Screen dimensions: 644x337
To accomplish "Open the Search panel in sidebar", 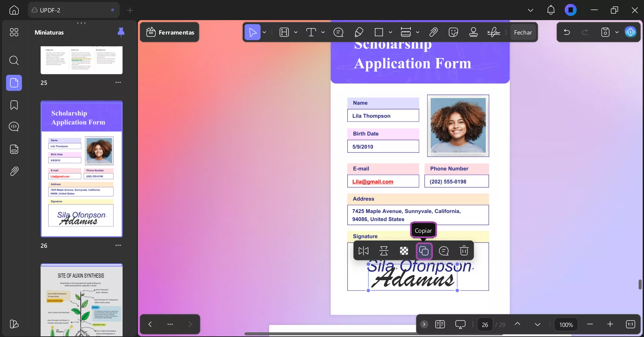I will pyautogui.click(x=14, y=60).
